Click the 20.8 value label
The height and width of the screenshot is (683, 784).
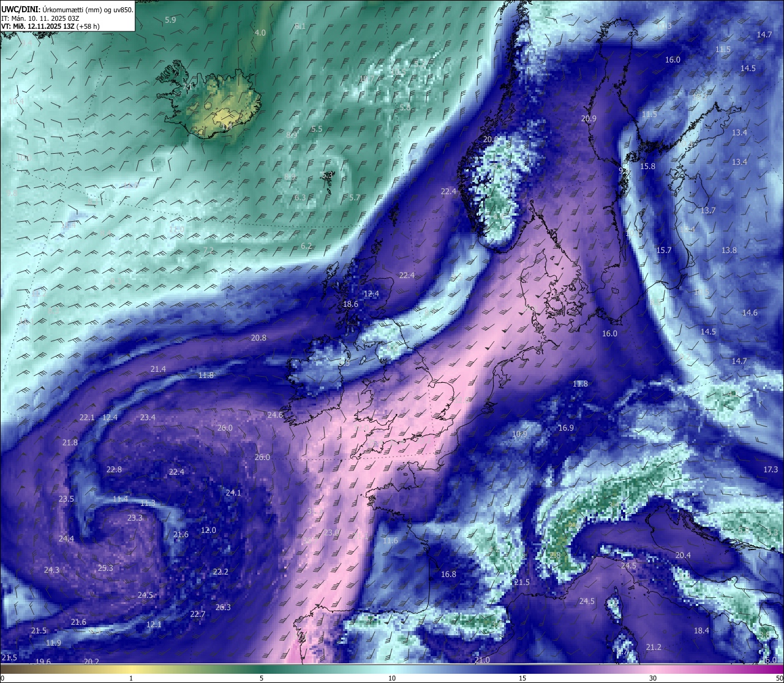point(258,338)
